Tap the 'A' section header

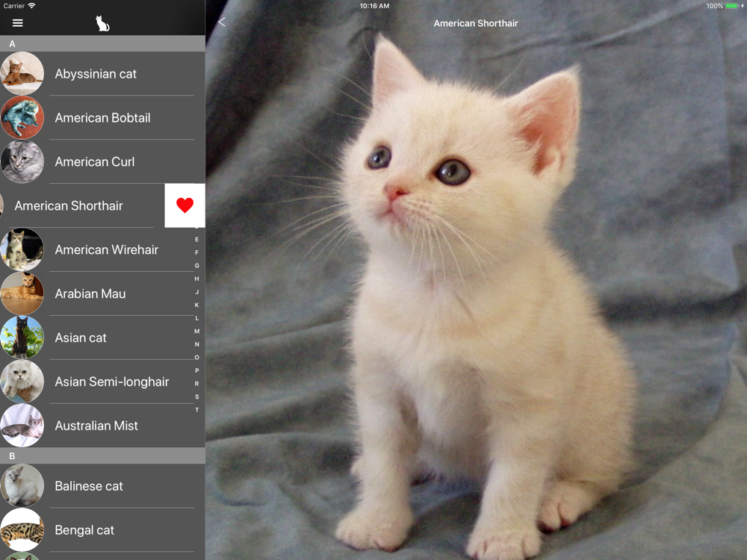pos(102,44)
